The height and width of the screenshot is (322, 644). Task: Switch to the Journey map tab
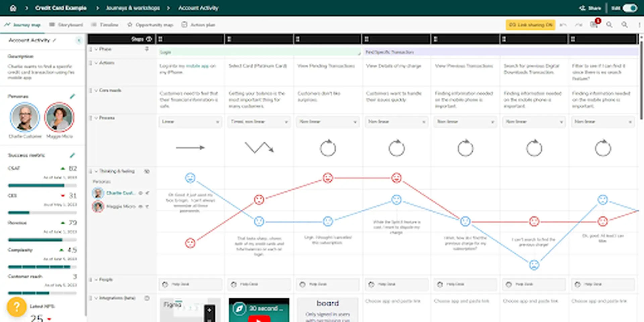pyautogui.click(x=23, y=25)
